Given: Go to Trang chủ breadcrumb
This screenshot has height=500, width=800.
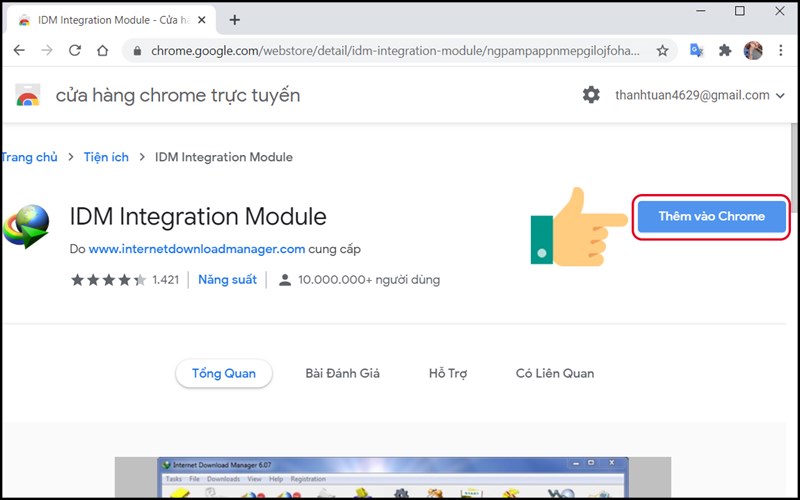Looking at the screenshot, I should pyautogui.click(x=29, y=157).
